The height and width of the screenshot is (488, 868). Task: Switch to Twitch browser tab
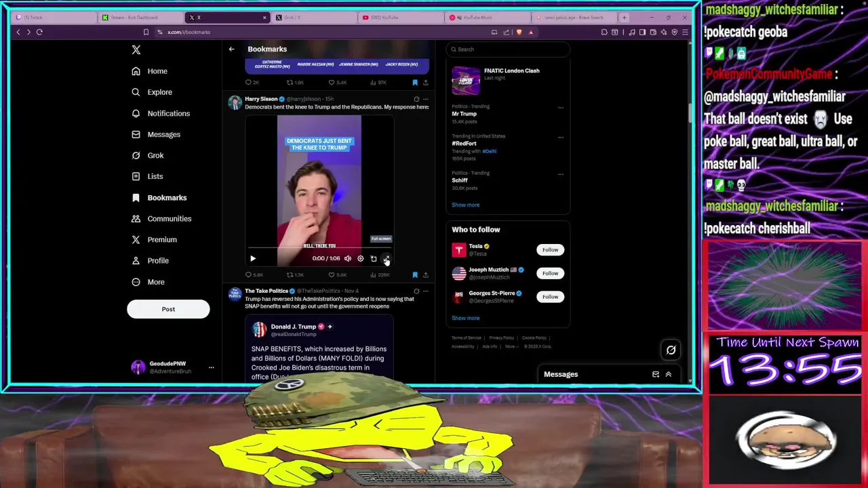[54, 17]
